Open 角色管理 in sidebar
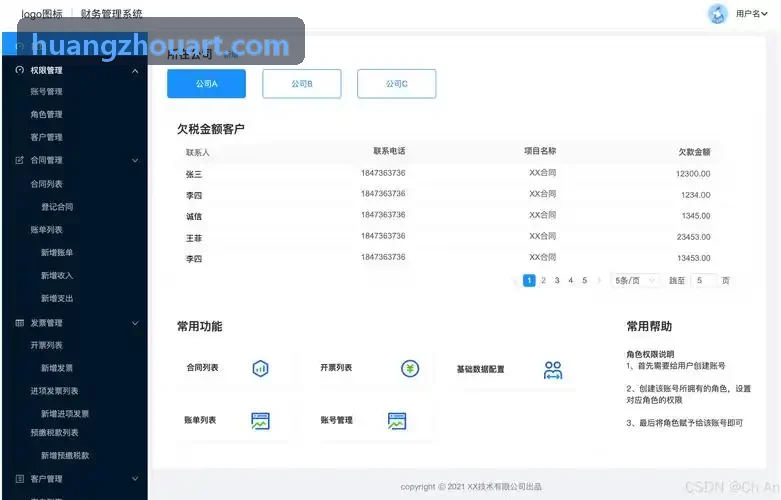Screen dimensions: 781x500 46,115
